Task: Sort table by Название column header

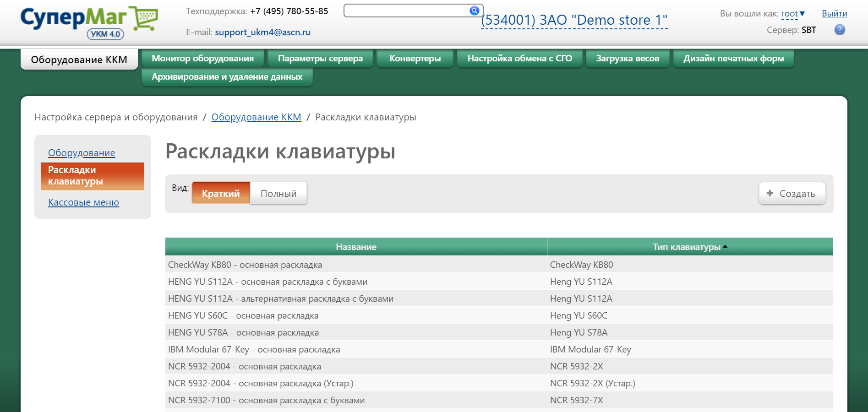Action: point(356,247)
